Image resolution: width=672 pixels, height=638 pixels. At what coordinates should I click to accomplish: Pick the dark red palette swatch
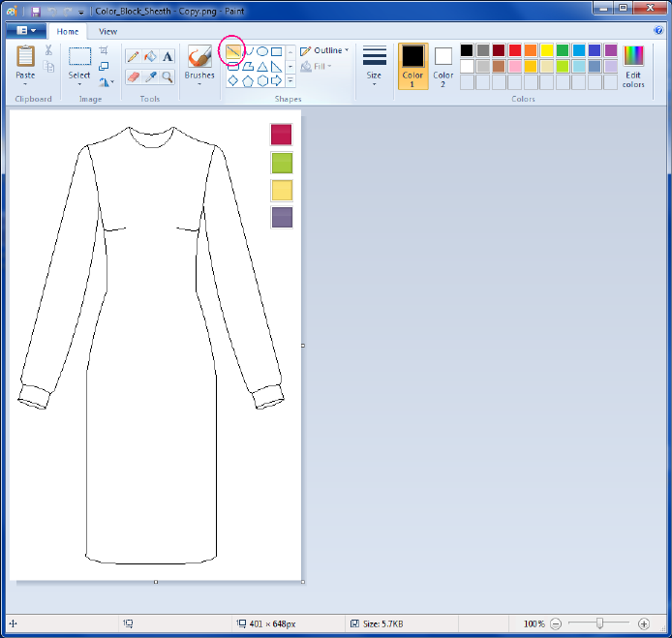499,50
